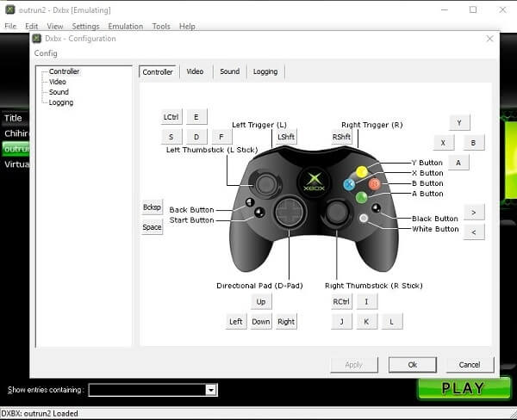Click the D-Pad Up mapping button

[x=261, y=302]
